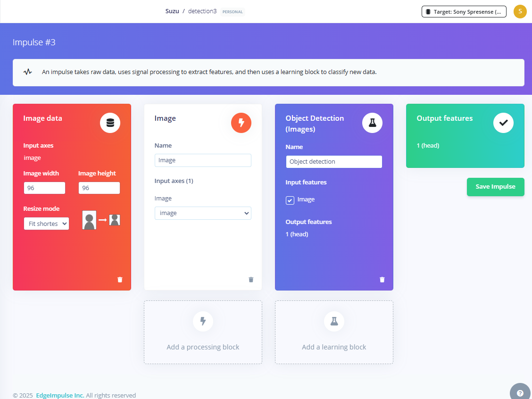Screen dimensions: 532x399
Task: Click the database icon in Image data block
Action: click(110, 123)
